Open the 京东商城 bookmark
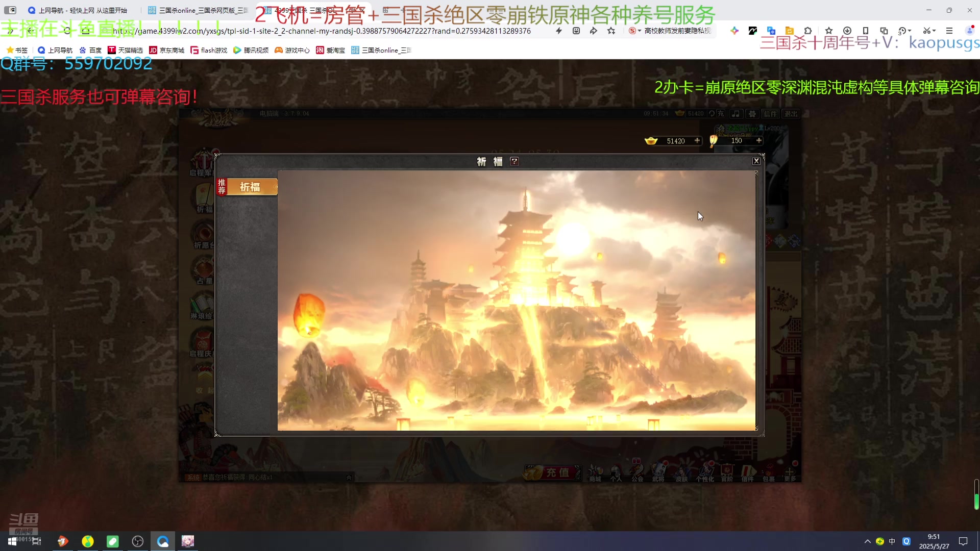Screen dimensions: 980x551 [x=166, y=50]
